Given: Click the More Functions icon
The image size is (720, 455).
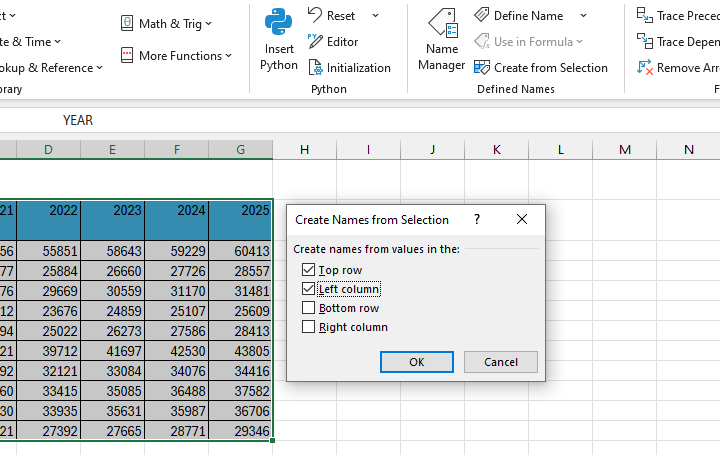Looking at the screenshot, I should [x=127, y=55].
